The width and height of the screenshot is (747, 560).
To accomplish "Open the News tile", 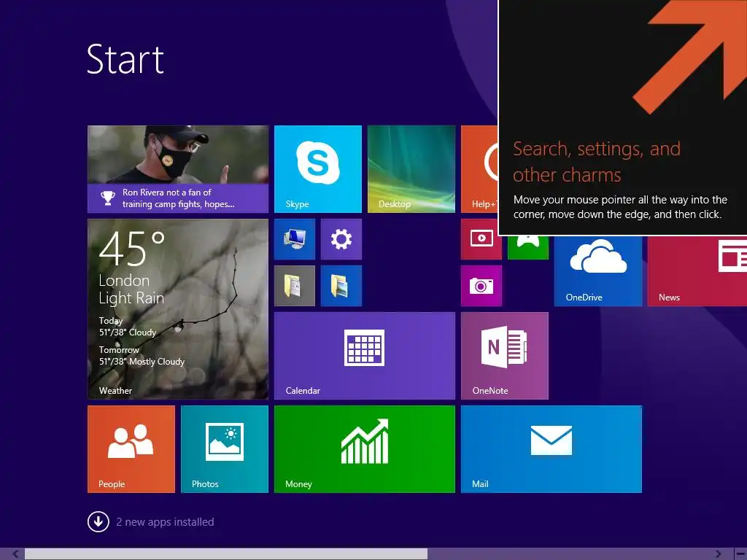I will click(x=697, y=271).
